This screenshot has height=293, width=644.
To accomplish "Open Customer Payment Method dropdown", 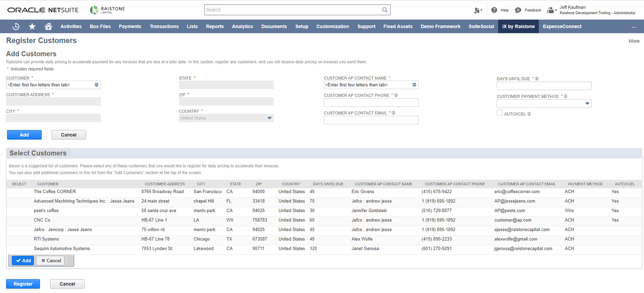I will (587, 104).
